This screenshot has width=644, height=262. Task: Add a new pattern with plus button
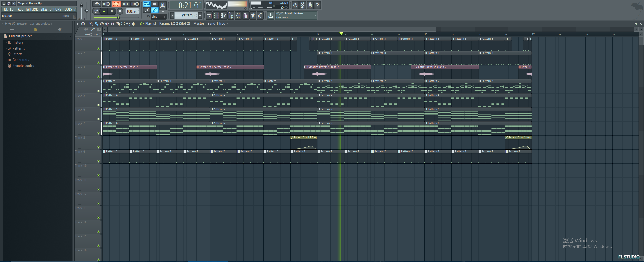coord(200,15)
